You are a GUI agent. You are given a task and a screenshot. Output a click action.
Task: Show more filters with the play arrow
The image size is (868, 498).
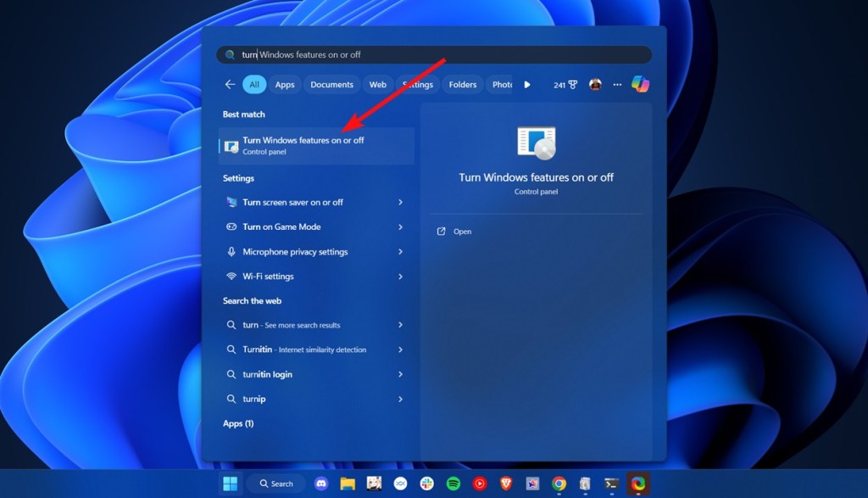pos(527,84)
